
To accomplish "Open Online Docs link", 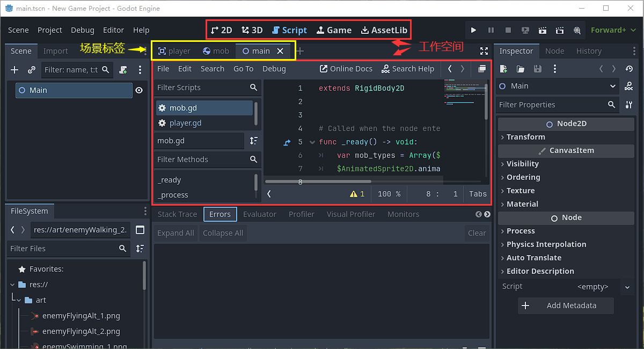I will (346, 69).
